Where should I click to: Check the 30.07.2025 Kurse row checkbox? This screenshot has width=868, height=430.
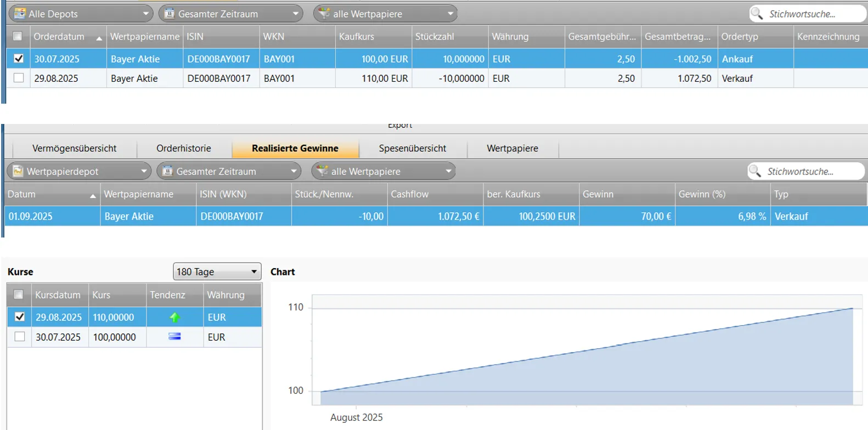[x=20, y=337]
